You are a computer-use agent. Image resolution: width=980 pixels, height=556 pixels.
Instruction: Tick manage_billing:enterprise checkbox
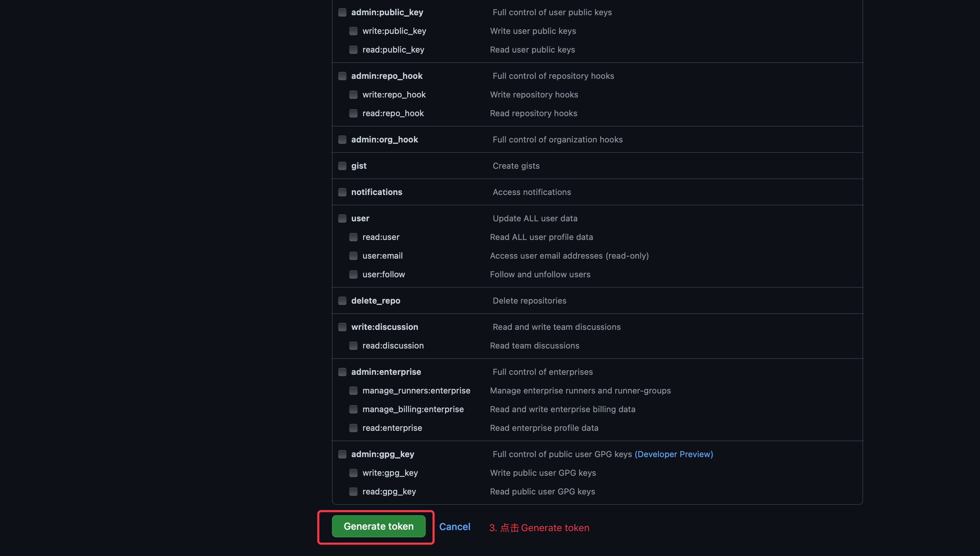(x=353, y=409)
